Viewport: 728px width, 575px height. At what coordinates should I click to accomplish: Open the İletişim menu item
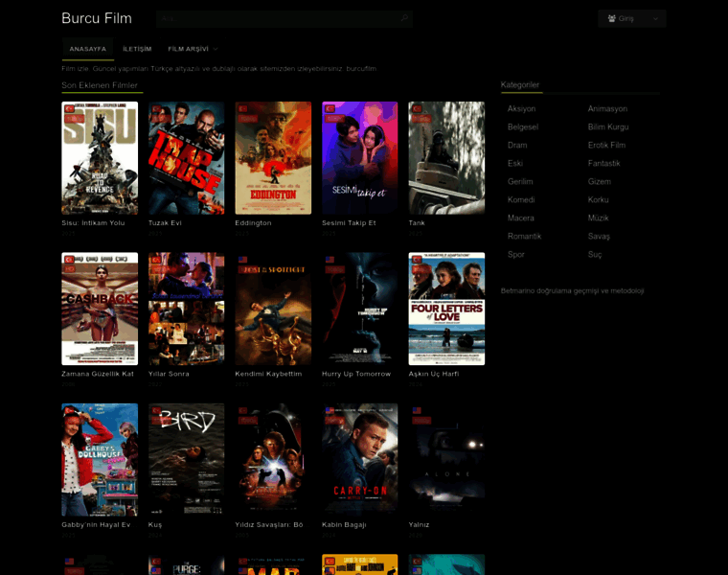(x=137, y=49)
